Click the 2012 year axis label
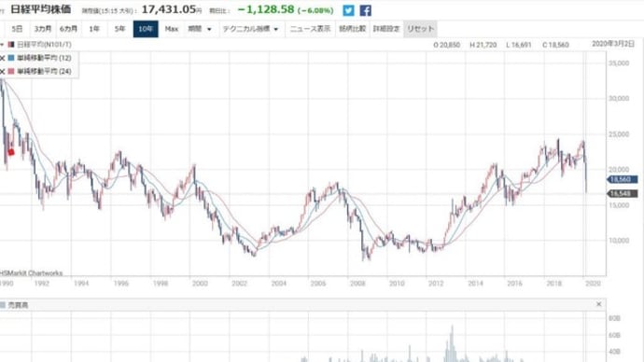The height and width of the screenshot is (362, 644). tap(436, 284)
